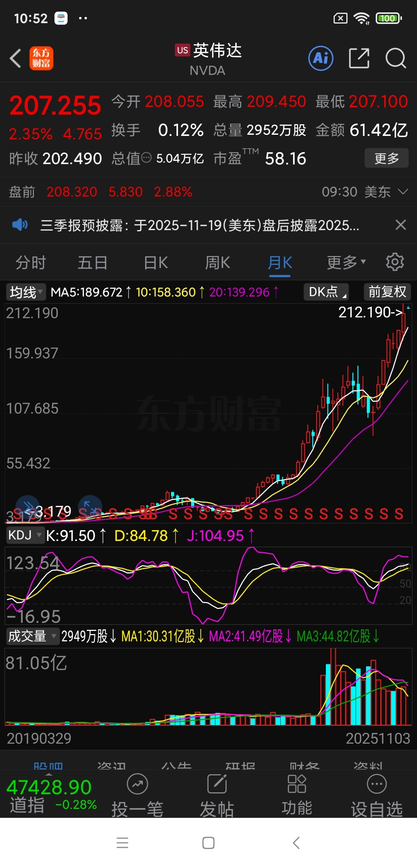Screen dimensions: 417x868
Task: Tap Android home square button
Action: 208,843
